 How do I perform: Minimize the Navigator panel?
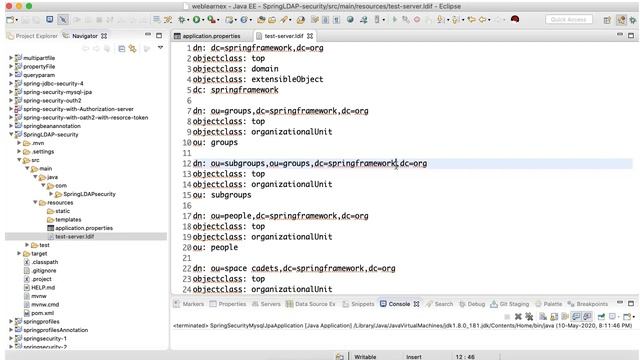tap(148, 36)
